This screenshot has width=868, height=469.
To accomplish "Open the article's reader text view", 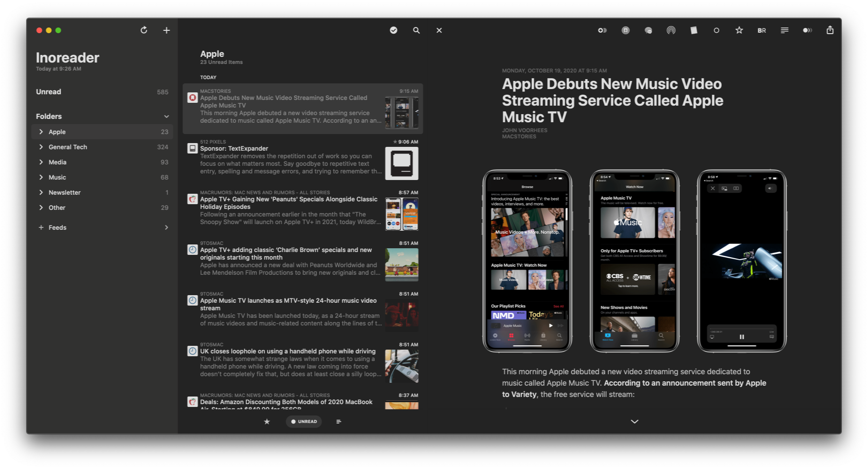I will pos(784,30).
